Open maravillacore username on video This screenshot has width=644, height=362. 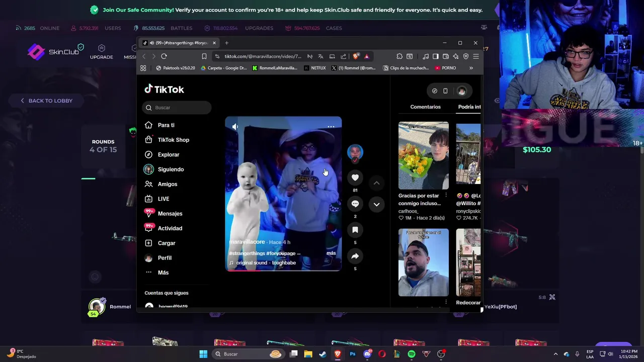(247, 242)
